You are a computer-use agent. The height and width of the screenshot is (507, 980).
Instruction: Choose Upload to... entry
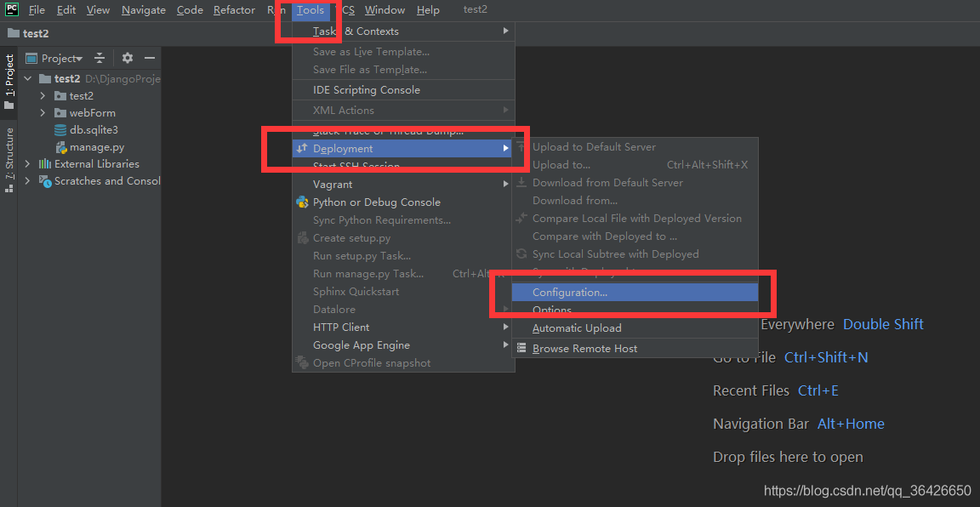point(635,165)
